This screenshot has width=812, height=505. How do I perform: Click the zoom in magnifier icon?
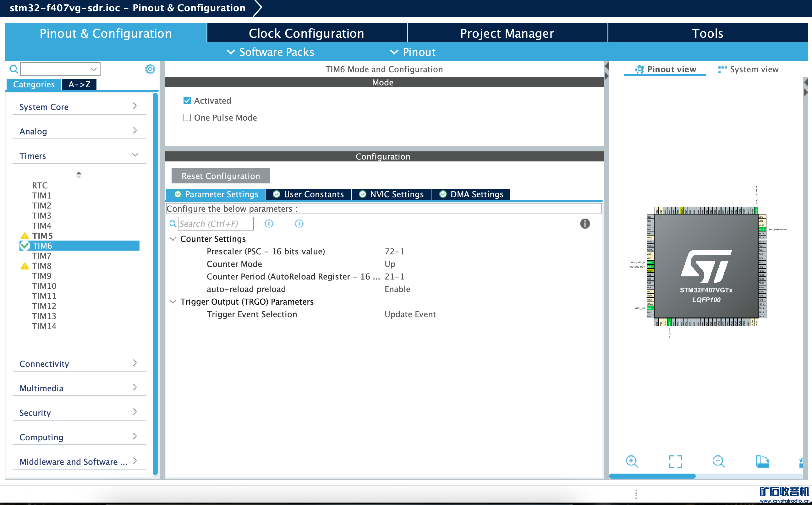pos(631,462)
